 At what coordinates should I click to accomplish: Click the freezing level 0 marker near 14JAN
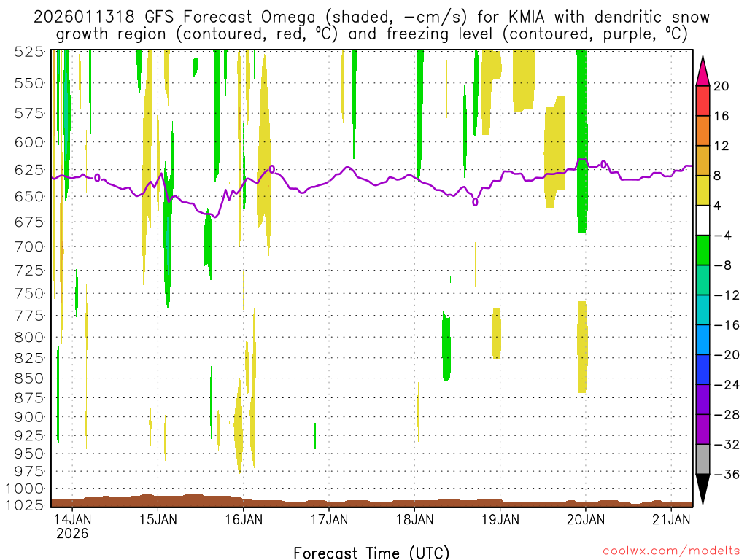[97, 178]
